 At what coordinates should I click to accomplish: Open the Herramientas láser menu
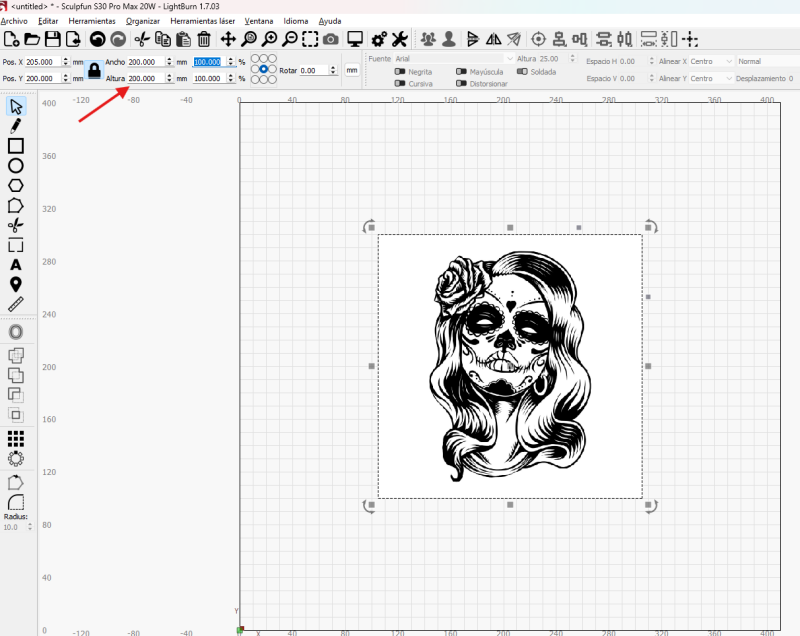tap(202, 21)
